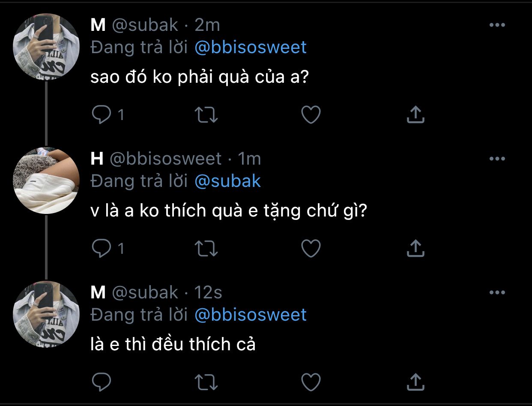Viewport: 532px width, 406px height.
Task: Open the @bbisosweet mention in the last tweet
Action: pos(250,315)
